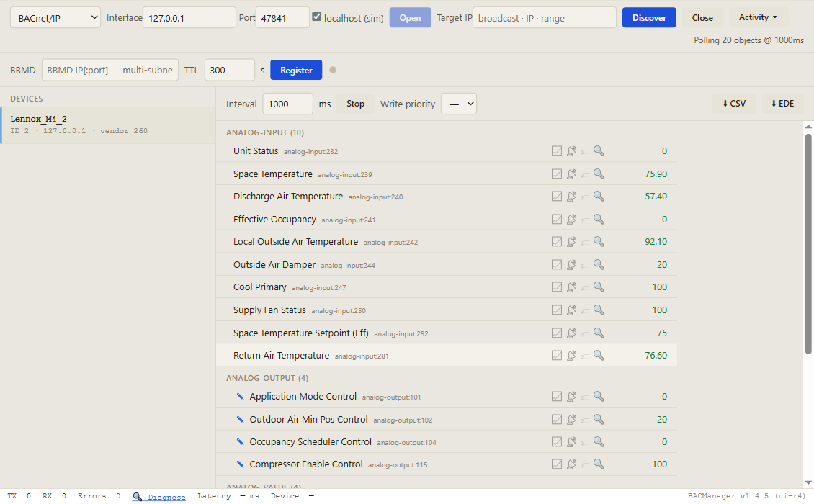Select the Lennox_M4_2 device

coord(108,125)
